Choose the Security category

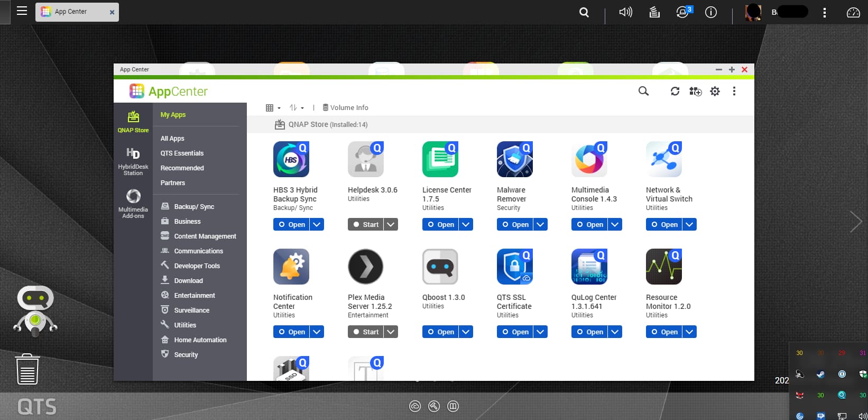[x=186, y=355]
